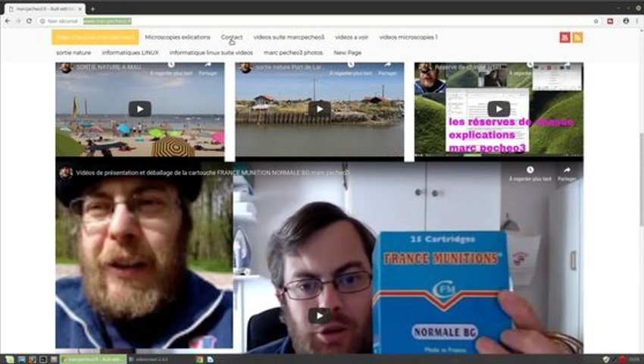Image resolution: width=644 pixels, height=364 pixels.
Task: Click the Chrome icon in taskbar
Action: [199, 359]
